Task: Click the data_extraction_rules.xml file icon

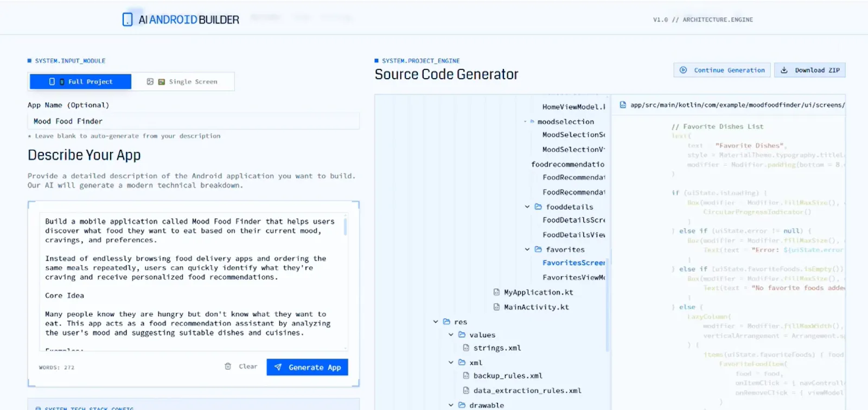Action: pos(466,390)
